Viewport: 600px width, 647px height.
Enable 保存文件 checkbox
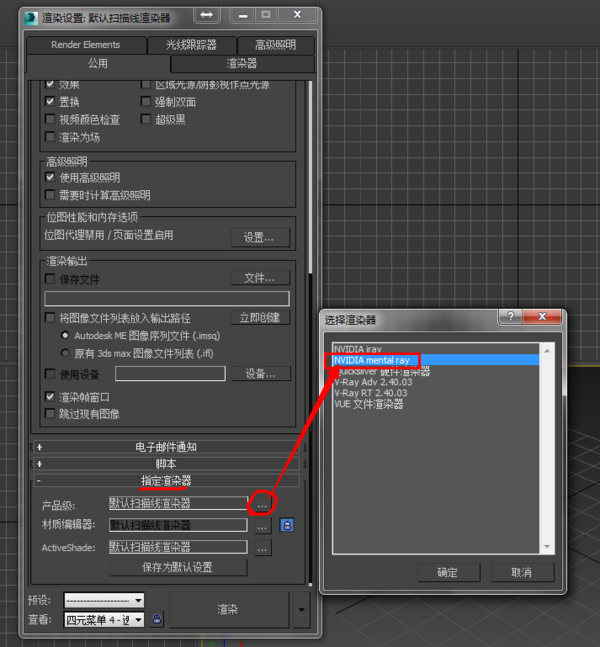50,279
